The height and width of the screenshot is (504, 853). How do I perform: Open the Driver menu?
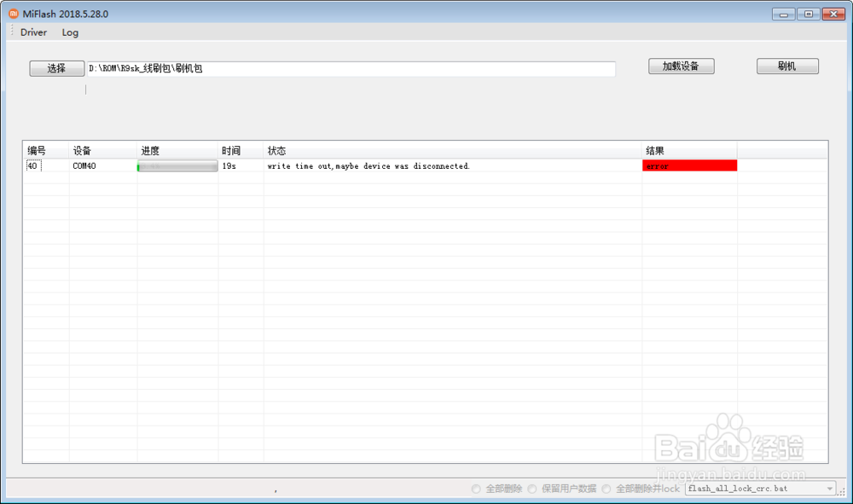34,32
